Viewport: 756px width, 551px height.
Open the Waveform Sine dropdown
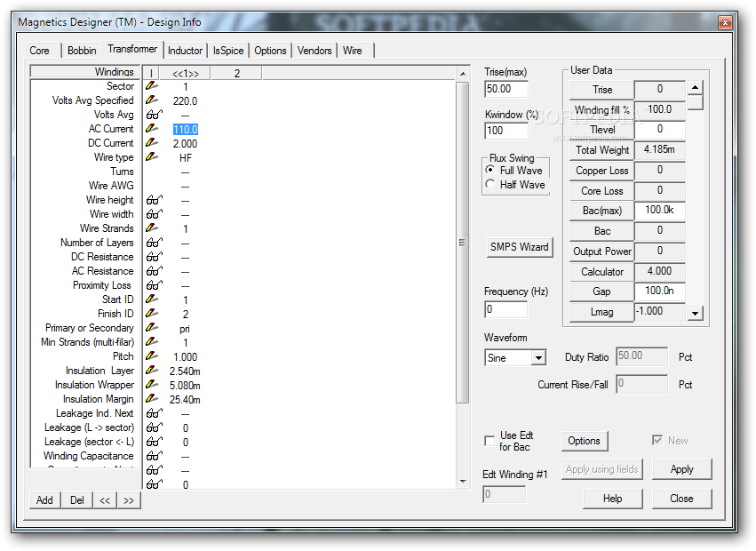538,358
